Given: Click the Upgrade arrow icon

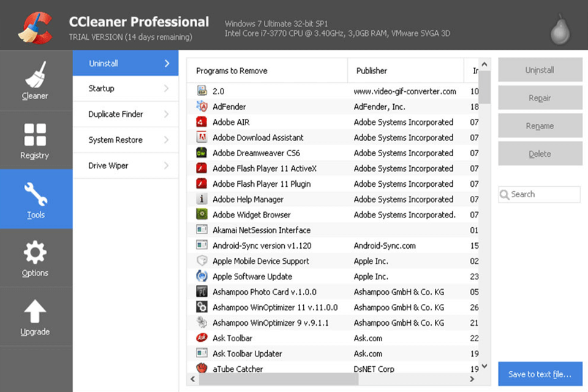Looking at the screenshot, I should click(x=35, y=312).
